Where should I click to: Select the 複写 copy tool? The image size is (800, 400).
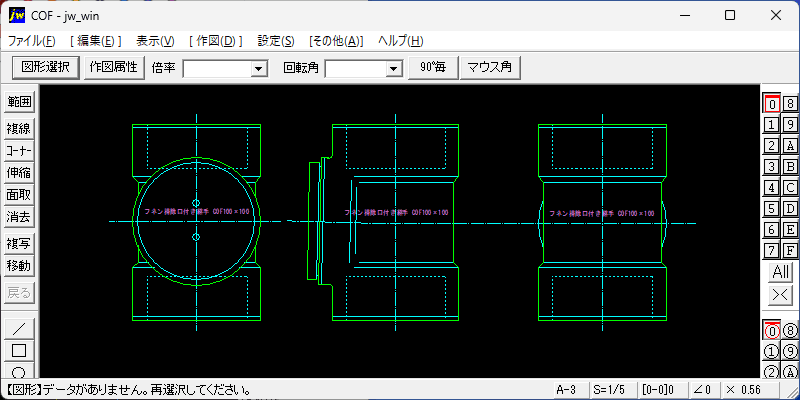[19, 244]
